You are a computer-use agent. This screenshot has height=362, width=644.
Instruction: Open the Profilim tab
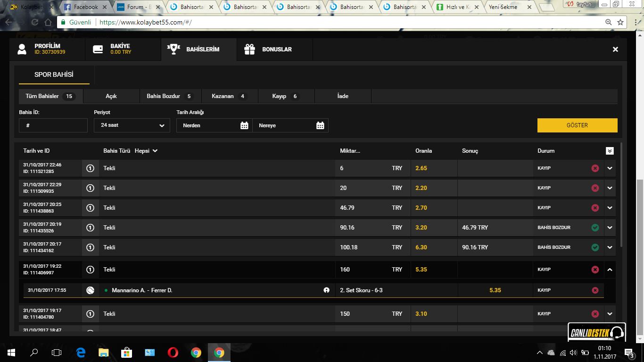(x=47, y=49)
